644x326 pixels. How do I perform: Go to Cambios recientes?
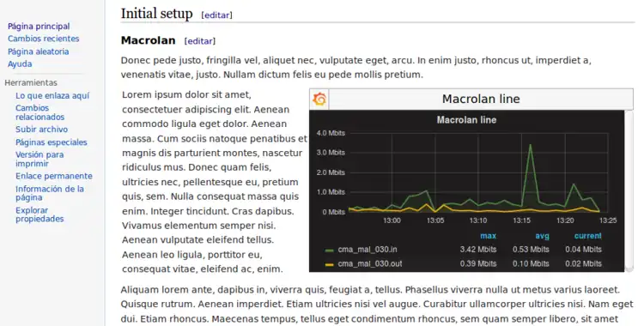44,39
